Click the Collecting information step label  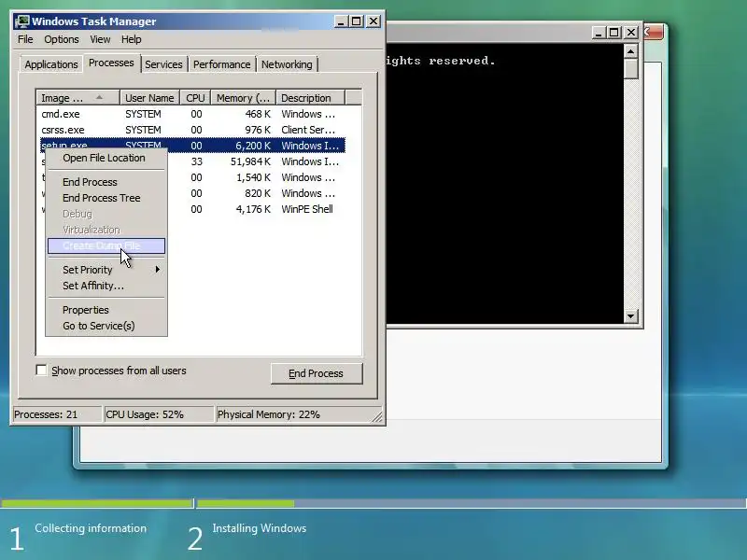(91, 528)
